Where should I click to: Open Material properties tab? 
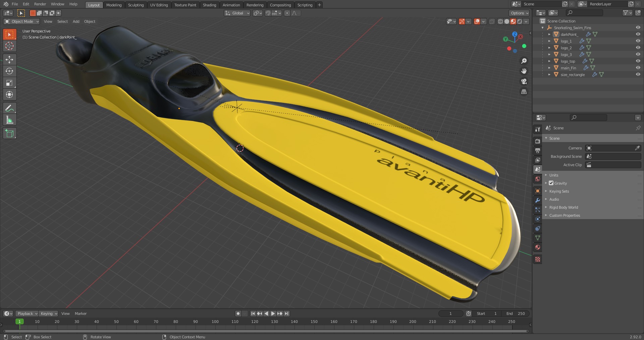(x=538, y=247)
